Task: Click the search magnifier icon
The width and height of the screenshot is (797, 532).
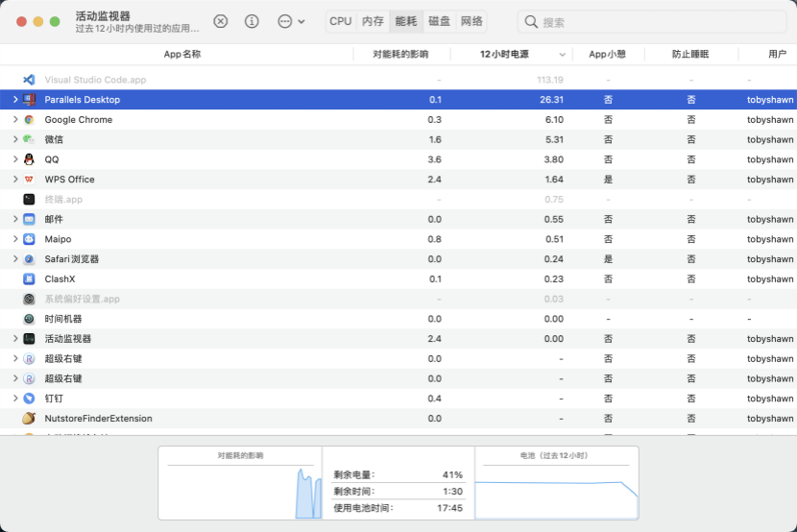Action: (531, 22)
